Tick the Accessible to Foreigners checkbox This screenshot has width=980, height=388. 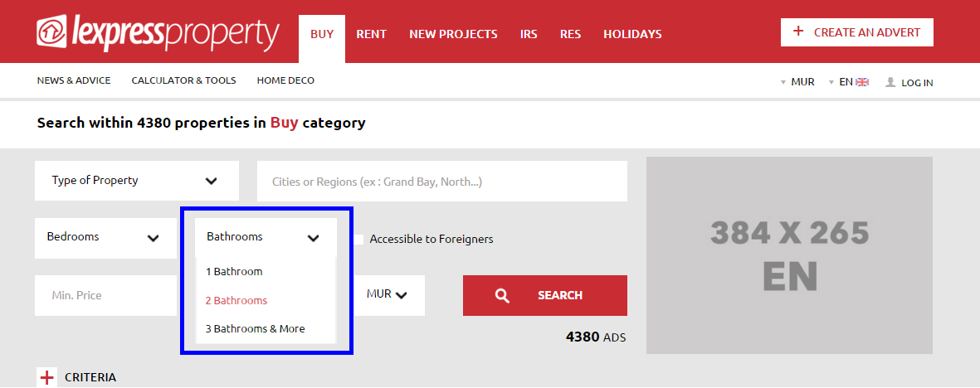[358, 240]
